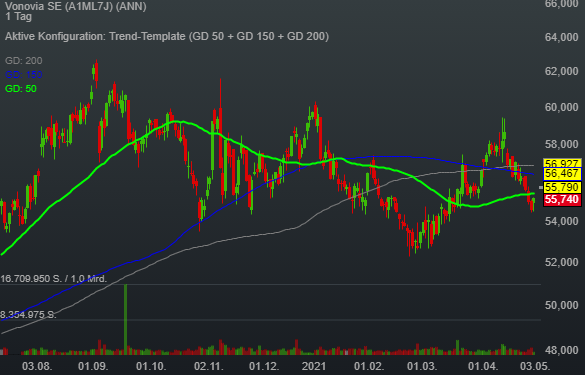Viewport: 585px width, 375px height.
Task: Click the 8.354.975 S. volume label
Action: click(28, 315)
